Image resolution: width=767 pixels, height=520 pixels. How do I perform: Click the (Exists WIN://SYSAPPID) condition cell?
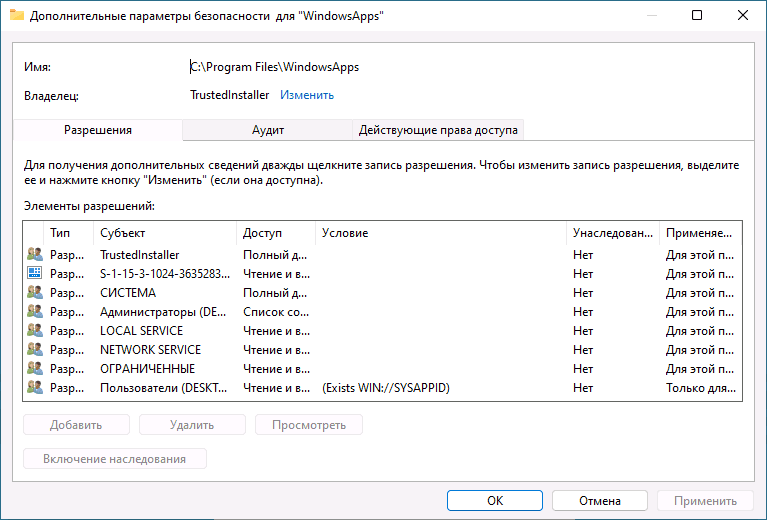click(385, 388)
